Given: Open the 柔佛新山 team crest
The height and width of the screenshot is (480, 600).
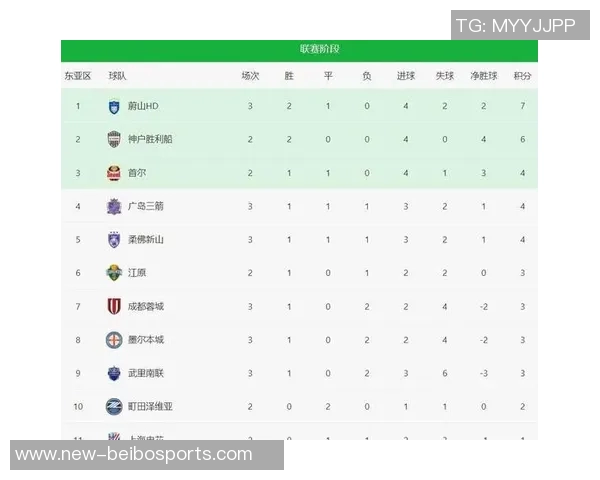Looking at the screenshot, I should (x=114, y=239).
